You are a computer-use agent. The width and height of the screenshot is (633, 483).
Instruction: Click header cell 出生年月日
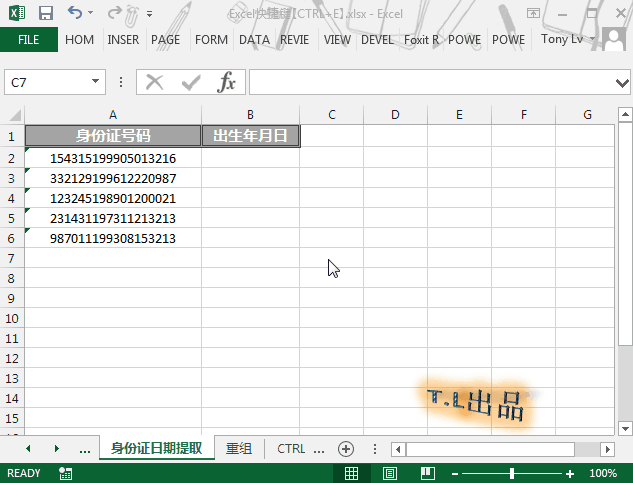pyautogui.click(x=250, y=136)
